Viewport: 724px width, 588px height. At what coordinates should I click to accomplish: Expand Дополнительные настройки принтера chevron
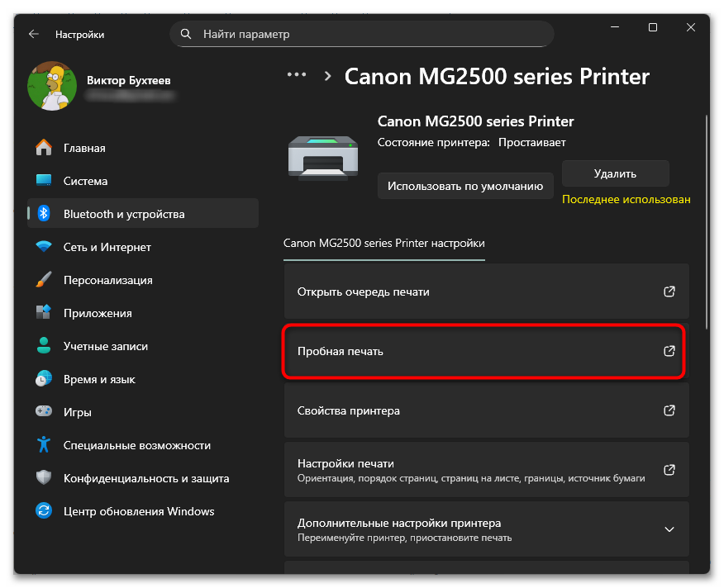tap(669, 529)
